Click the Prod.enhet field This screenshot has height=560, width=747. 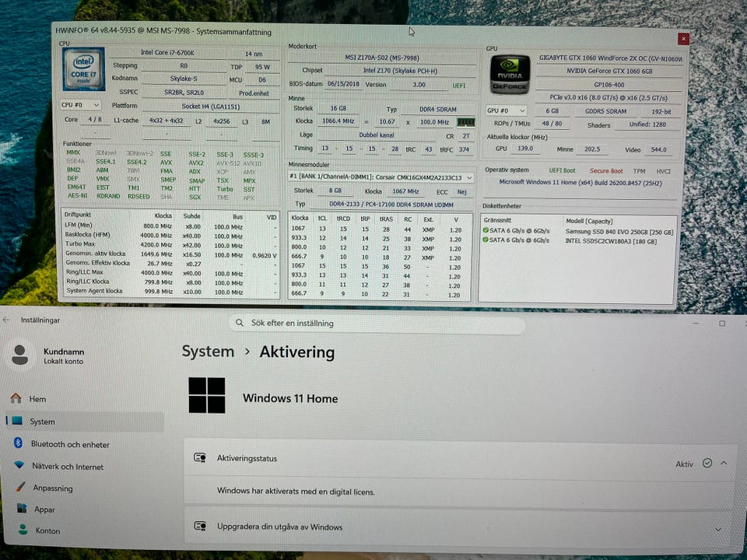click(x=254, y=93)
